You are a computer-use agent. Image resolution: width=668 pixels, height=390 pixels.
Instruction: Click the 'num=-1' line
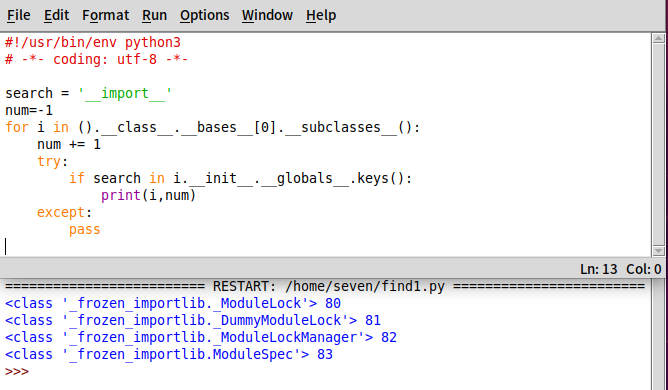[29, 110]
